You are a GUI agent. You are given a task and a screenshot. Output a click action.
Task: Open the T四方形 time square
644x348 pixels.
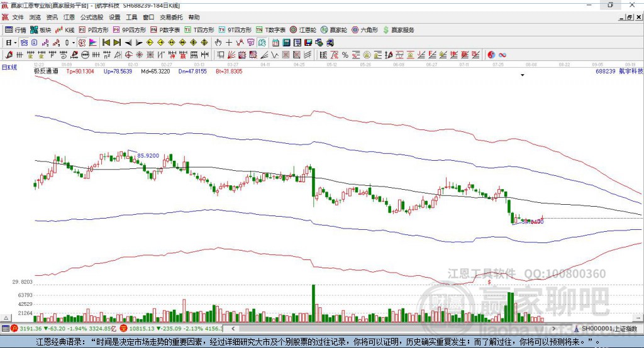(199, 30)
